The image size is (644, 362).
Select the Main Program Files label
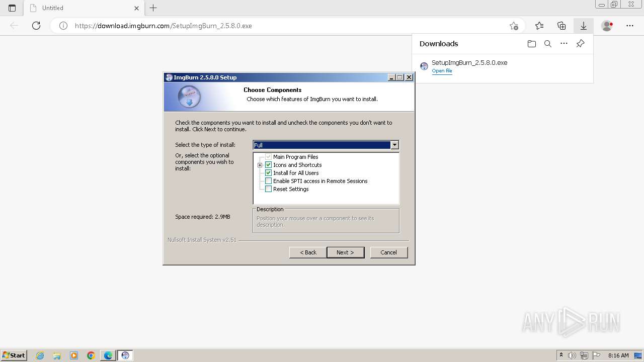(296, 157)
